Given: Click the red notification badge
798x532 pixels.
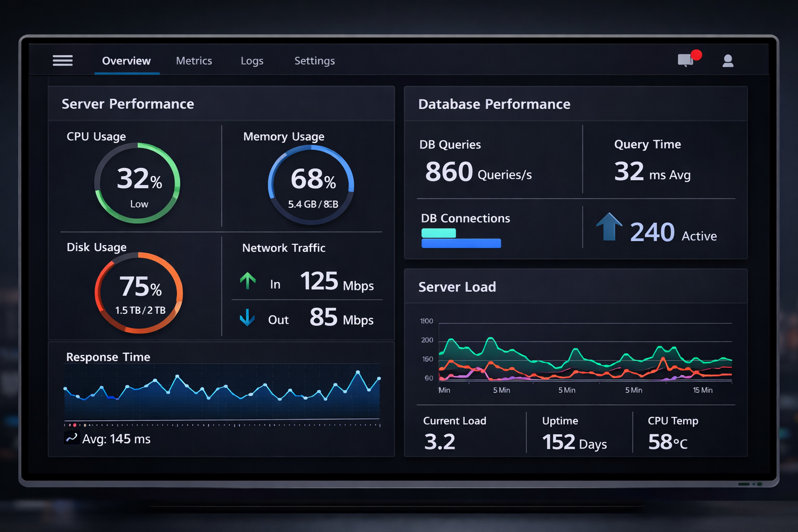Looking at the screenshot, I should coord(698,54).
